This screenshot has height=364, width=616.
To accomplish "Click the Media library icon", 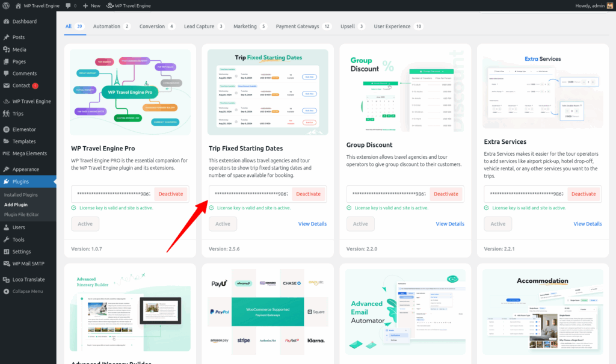I will pyautogui.click(x=6, y=49).
